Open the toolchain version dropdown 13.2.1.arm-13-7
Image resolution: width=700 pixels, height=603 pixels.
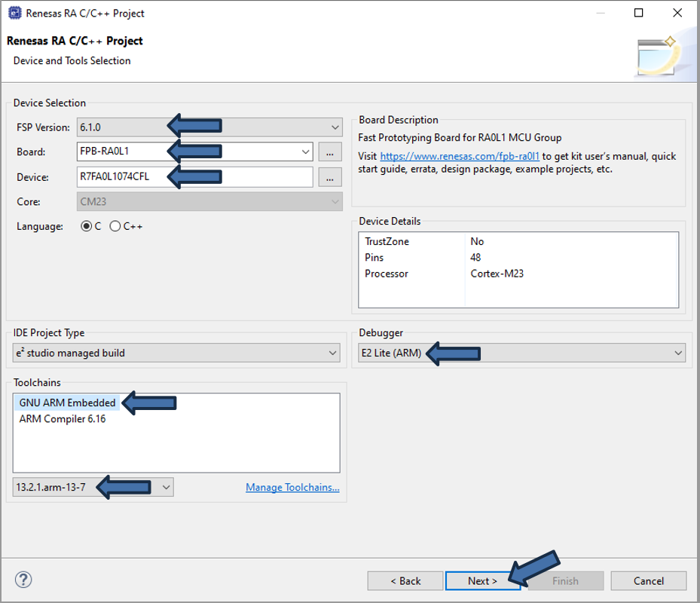click(93, 487)
